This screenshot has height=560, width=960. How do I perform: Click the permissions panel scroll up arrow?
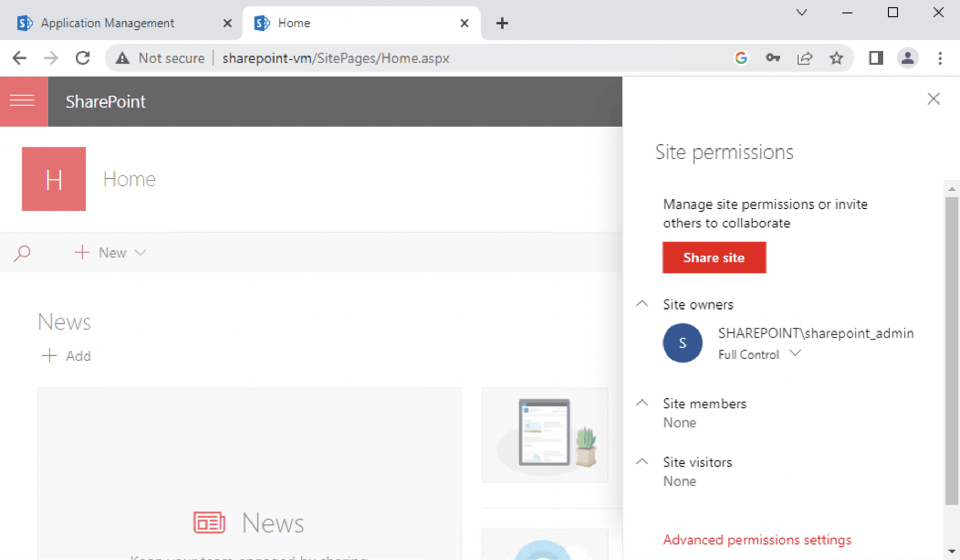(952, 189)
